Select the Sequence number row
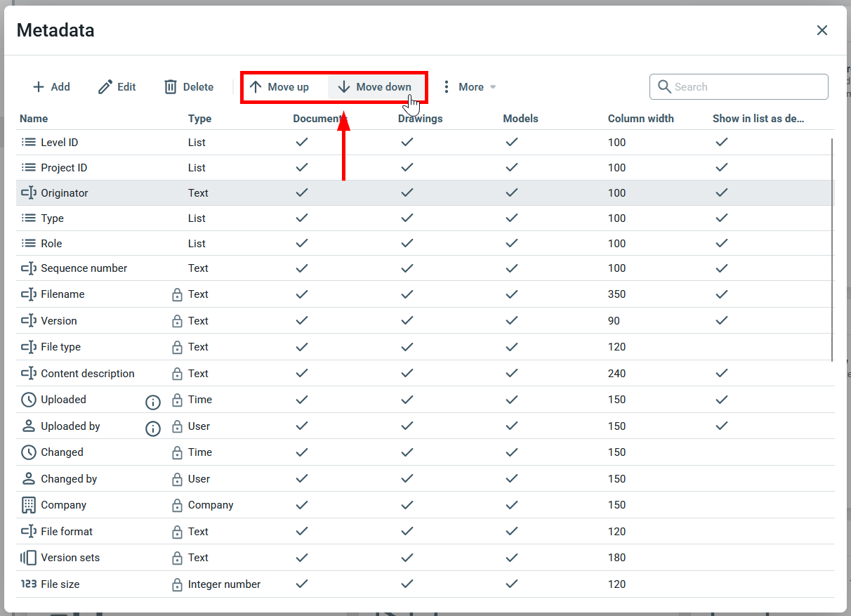Screen dimensions: 851x616 (x=84, y=268)
